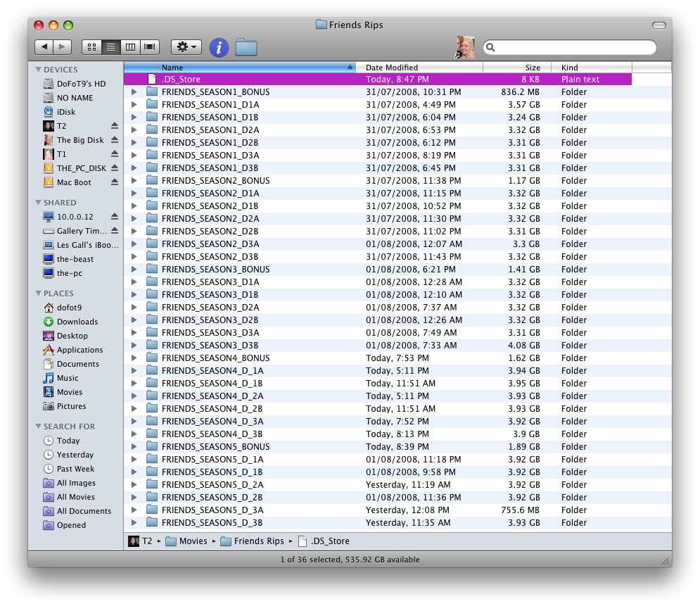
Task: Sort by Date Modified column
Action: pos(419,68)
